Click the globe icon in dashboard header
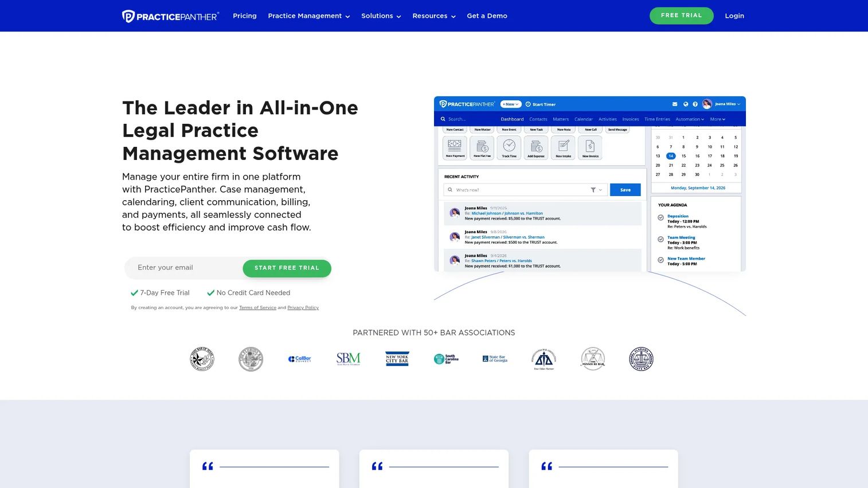Viewport: 868px width, 488px height. point(686,104)
